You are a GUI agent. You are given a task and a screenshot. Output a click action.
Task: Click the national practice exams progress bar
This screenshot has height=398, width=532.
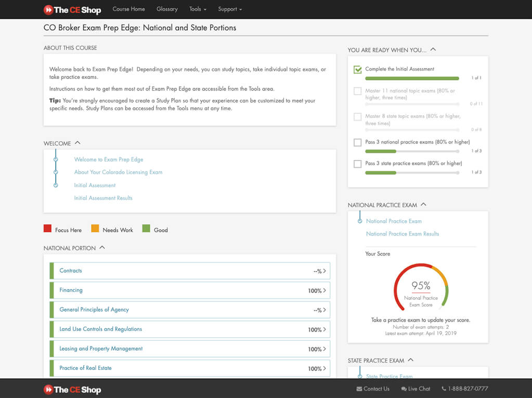412,151
